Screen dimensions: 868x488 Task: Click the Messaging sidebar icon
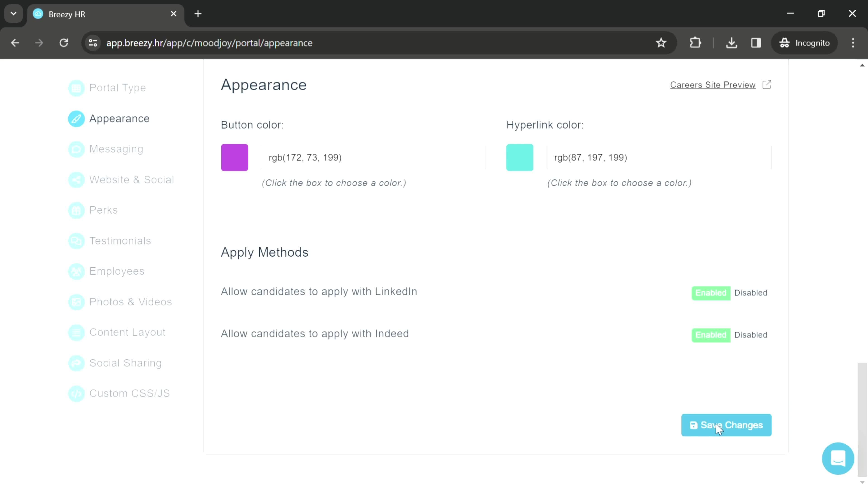coord(76,149)
